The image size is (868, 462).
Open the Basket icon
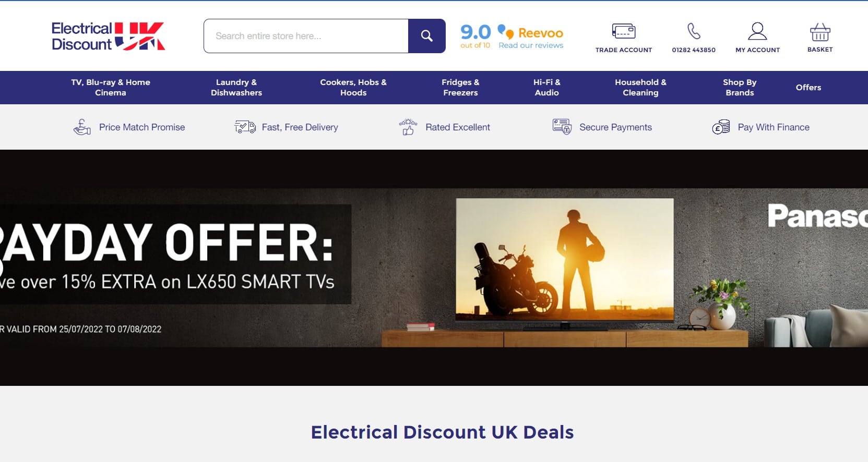820,32
